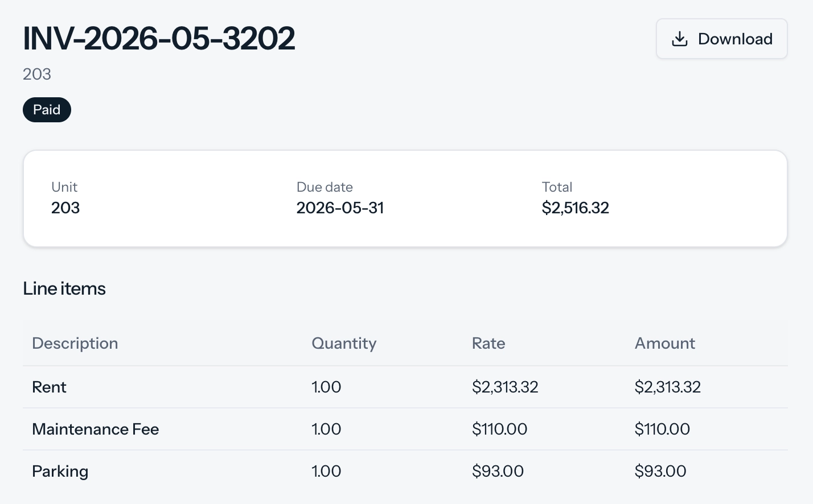813x504 pixels.
Task: Select the Rent line item row
Action: click(x=405, y=387)
